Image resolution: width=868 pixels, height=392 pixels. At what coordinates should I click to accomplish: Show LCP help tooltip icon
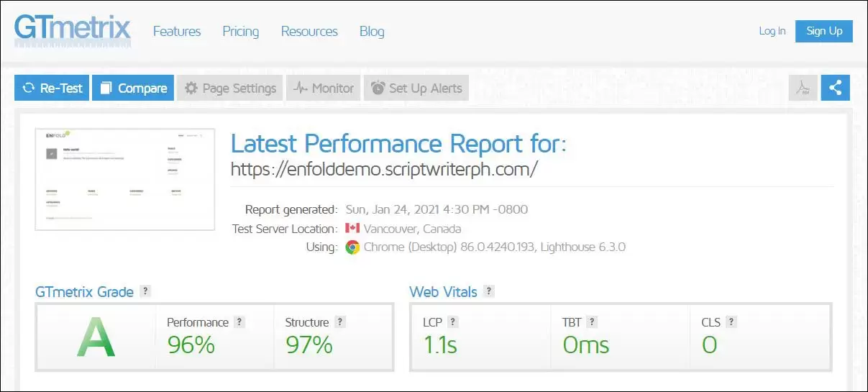pos(453,322)
